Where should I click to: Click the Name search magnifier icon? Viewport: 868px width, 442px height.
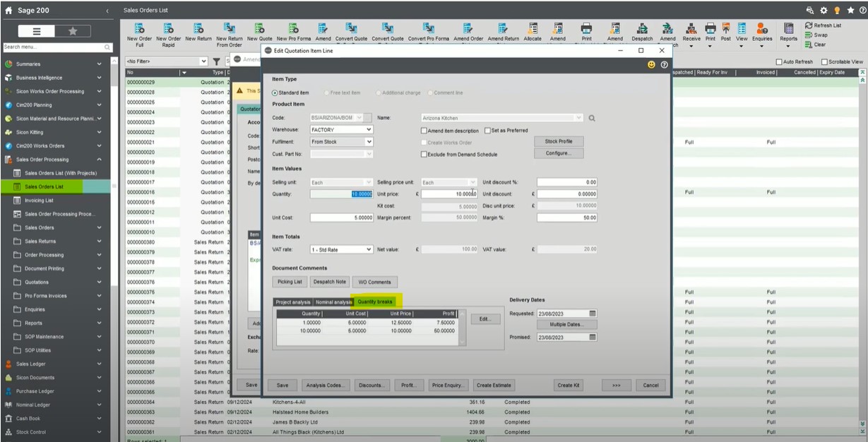592,118
